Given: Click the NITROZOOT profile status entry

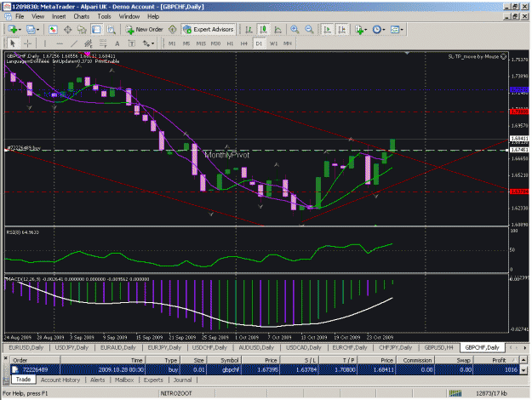Looking at the screenshot, I should coord(176,393).
